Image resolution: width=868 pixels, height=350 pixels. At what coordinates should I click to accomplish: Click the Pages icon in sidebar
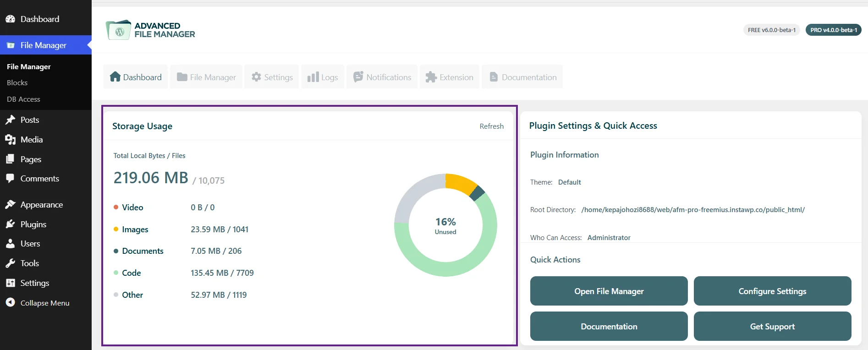click(x=10, y=159)
